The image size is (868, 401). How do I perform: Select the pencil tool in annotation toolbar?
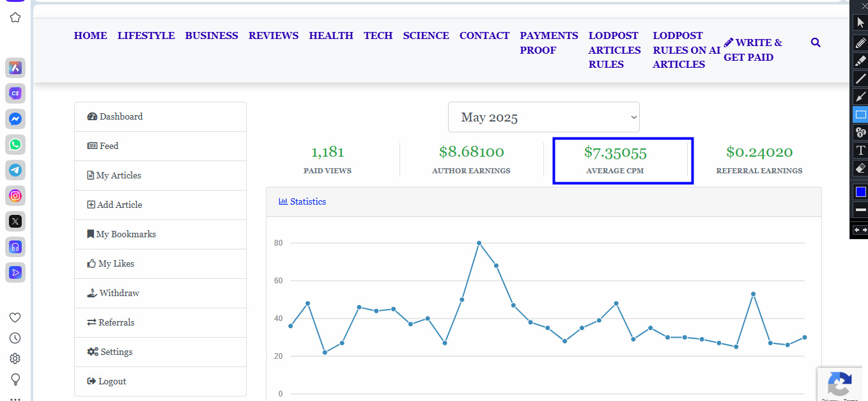point(860,42)
